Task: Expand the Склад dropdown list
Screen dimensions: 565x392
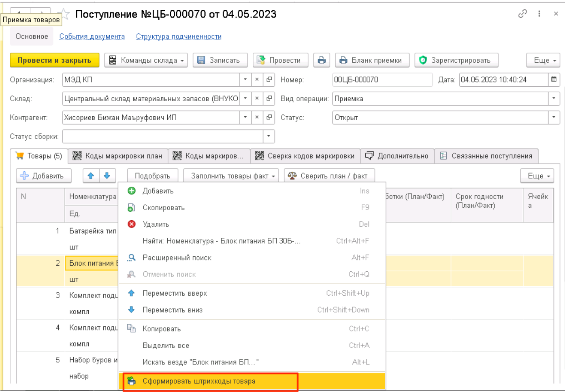Action: [245, 98]
